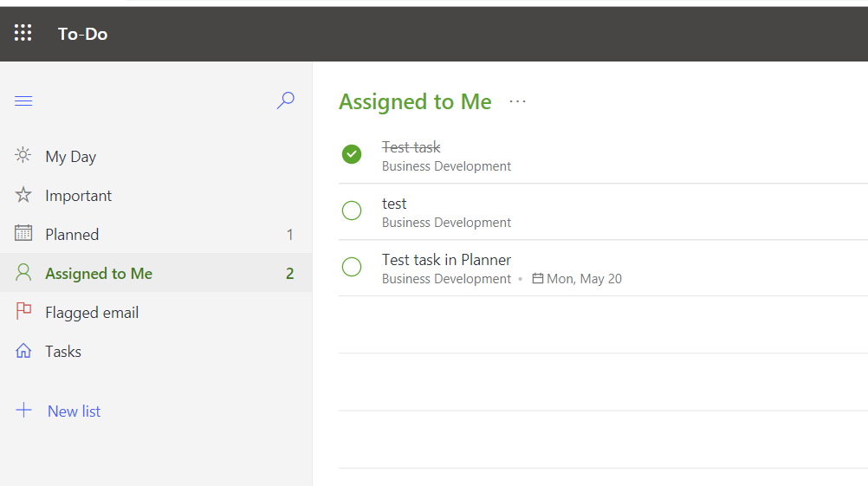Open the Planned list label

click(72, 235)
